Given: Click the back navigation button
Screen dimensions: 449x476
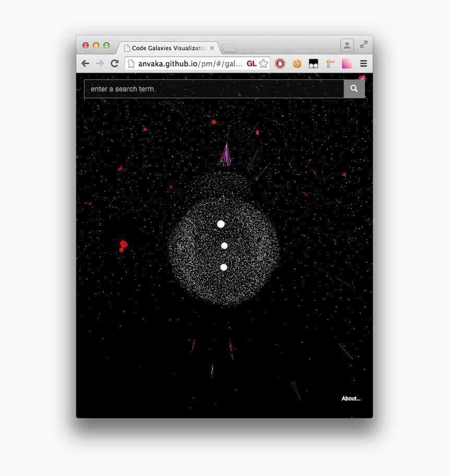Looking at the screenshot, I should click(85, 63).
